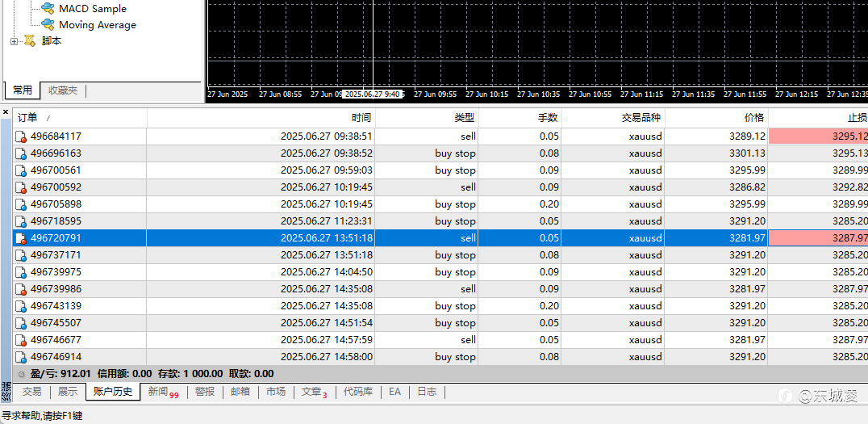Click time 2025.06.27 14:04:50

(x=326, y=272)
